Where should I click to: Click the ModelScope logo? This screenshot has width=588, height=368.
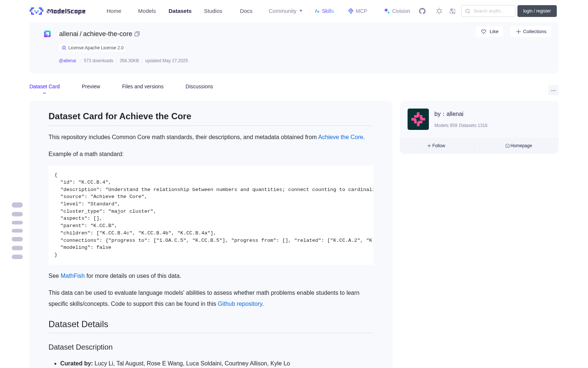click(57, 11)
